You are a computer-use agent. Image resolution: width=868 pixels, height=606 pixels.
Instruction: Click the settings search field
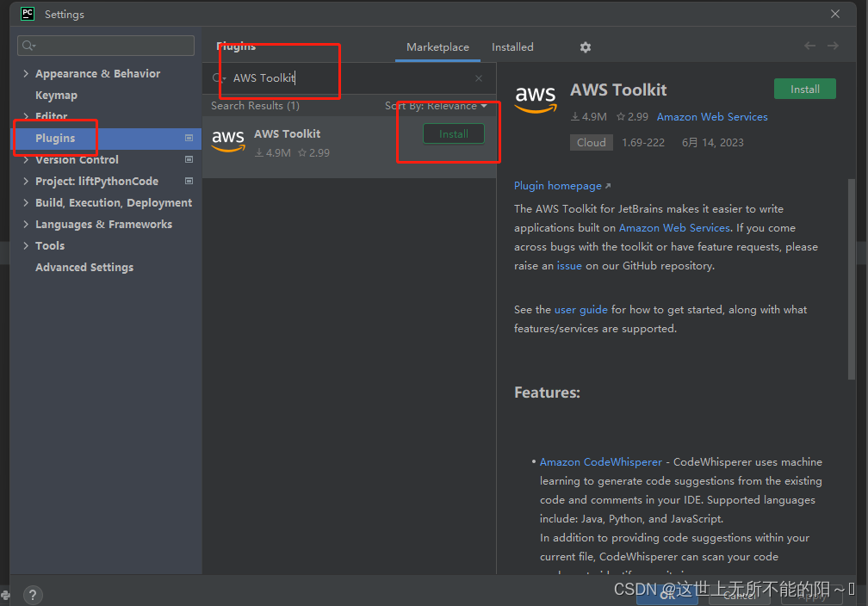(106, 46)
